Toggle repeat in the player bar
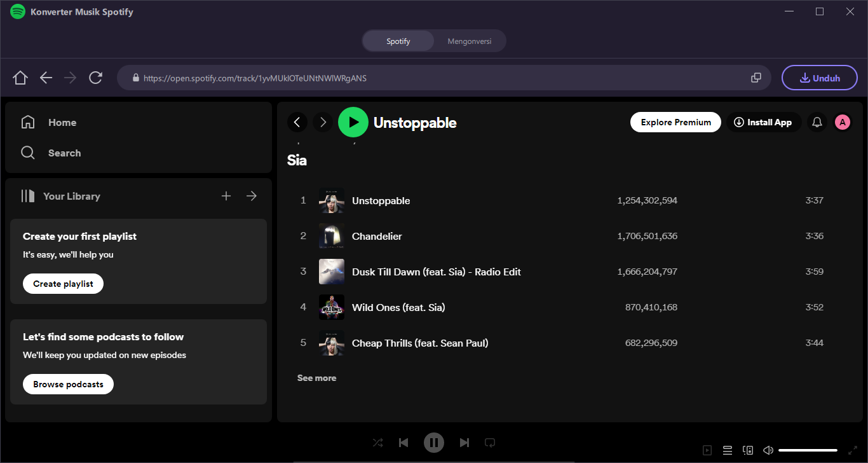This screenshot has height=463, width=868. 490,443
